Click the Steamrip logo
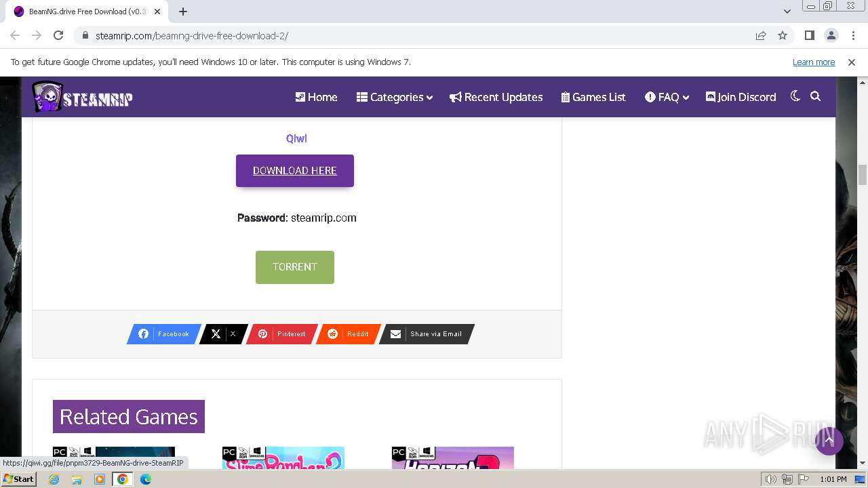This screenshot has width=868, height=488. 82,97
